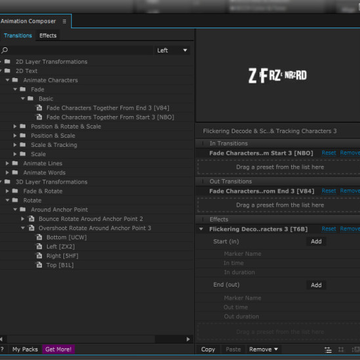Click the search magnifier icon
Viewport: 360px width, 360px height.
point(4,50)
